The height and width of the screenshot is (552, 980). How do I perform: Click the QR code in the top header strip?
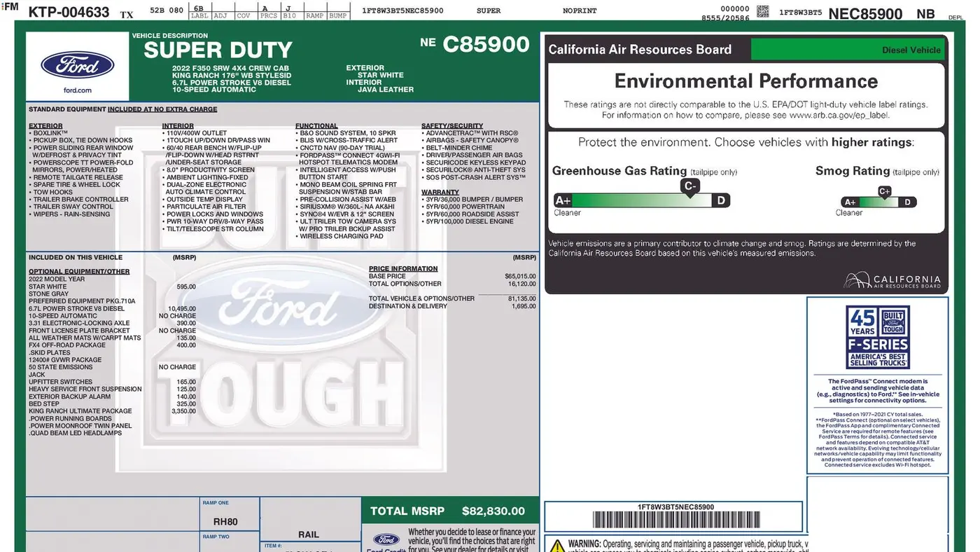tap(763, 12)
